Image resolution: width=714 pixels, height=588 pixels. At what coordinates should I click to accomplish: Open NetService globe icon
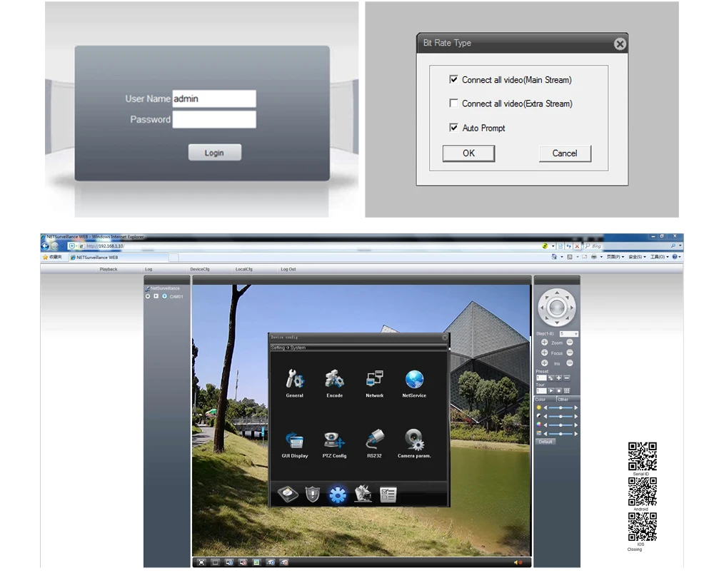click(x=414, y=382)
